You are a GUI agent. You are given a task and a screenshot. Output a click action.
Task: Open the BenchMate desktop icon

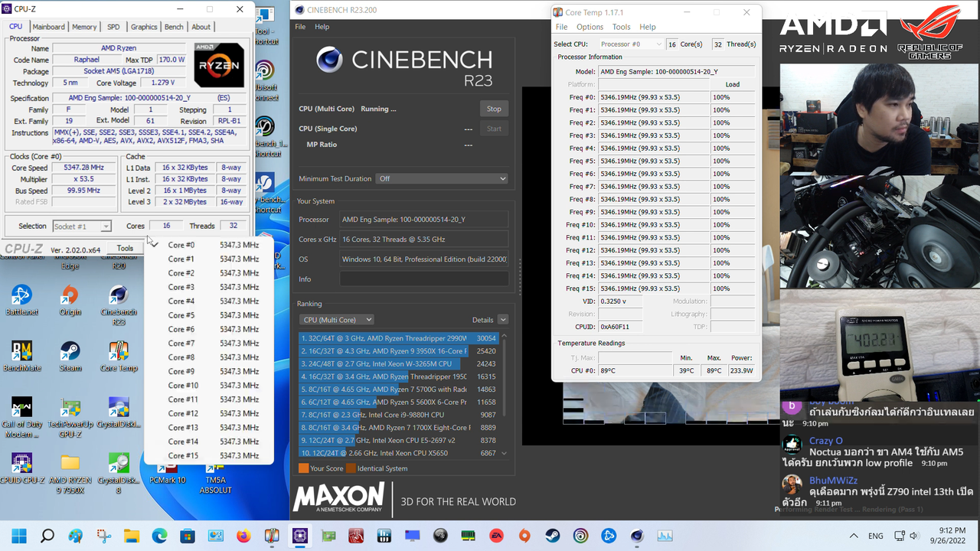(21, 352)
